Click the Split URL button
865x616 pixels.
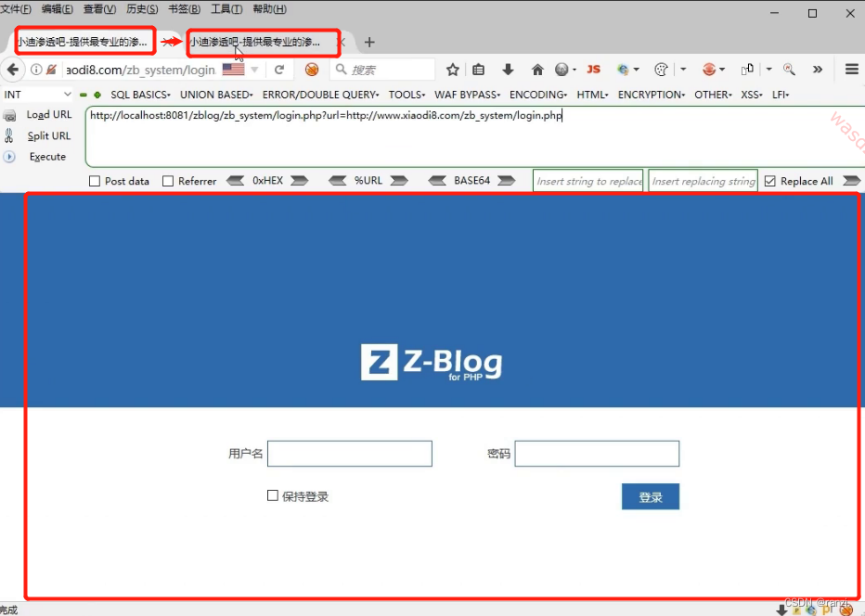[x=49, y=135]
